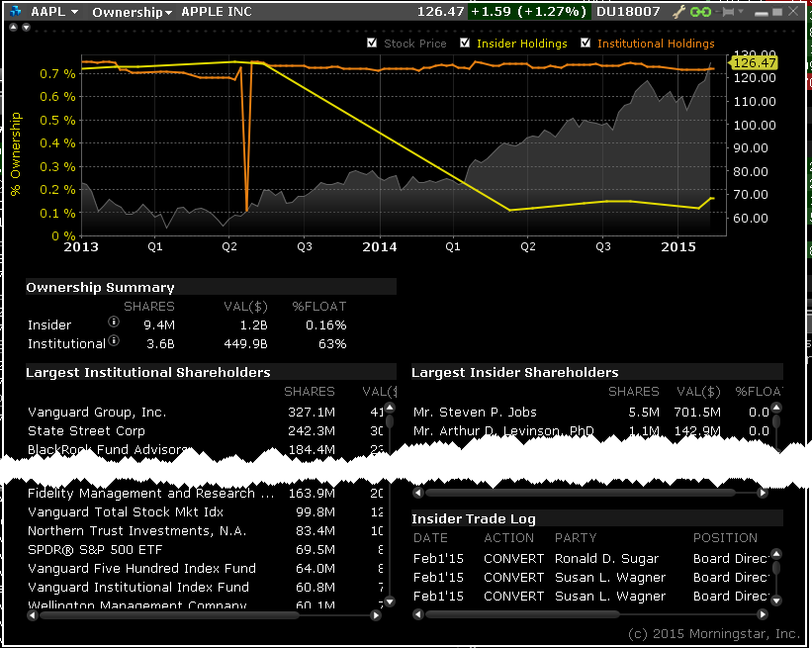Toggle the Institutional Holdings checkbox
Screen dimensions: 812x648
coord(586,43)
